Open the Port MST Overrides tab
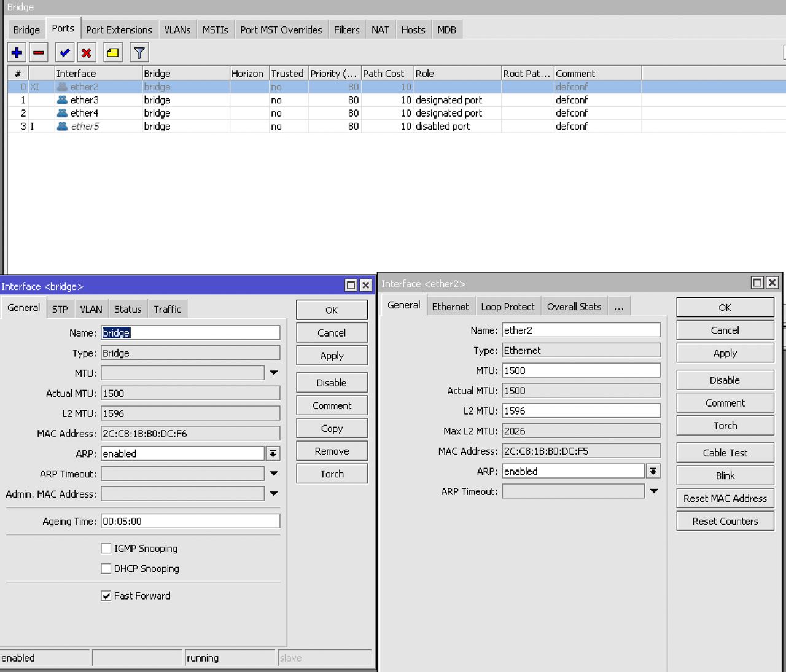Viewport: 786px width, 672px height. [x=281, y=29]
